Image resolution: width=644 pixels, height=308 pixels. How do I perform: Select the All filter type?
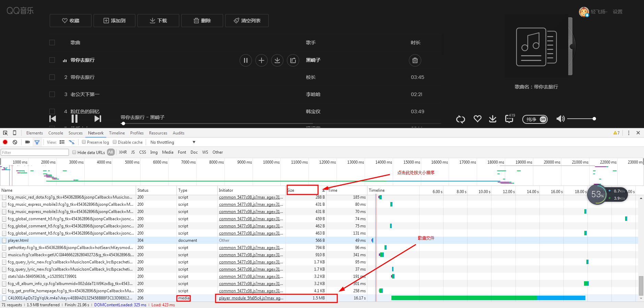pos(110,152)
